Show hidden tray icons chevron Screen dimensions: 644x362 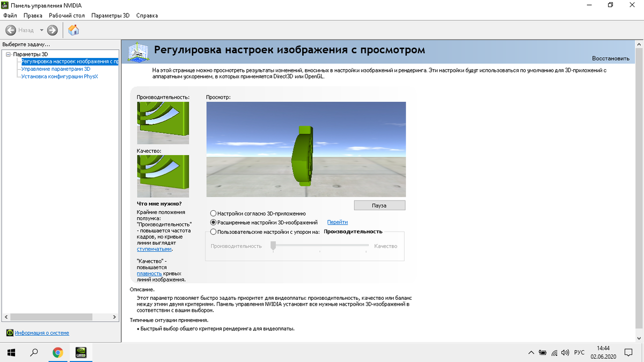(x=531, y=353)
